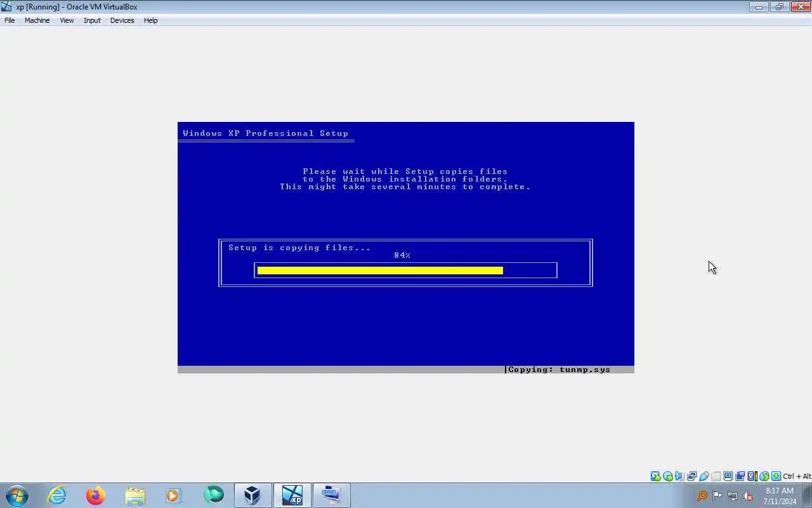The width and height of the screenshot is (812, 508).
Task: Open the VirtualBox hard disk indicator icon
Action: point(655,476)
